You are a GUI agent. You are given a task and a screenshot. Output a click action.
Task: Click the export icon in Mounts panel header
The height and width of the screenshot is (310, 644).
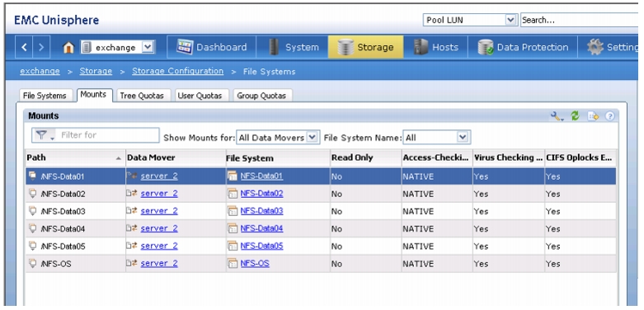[x=593, y=116]
